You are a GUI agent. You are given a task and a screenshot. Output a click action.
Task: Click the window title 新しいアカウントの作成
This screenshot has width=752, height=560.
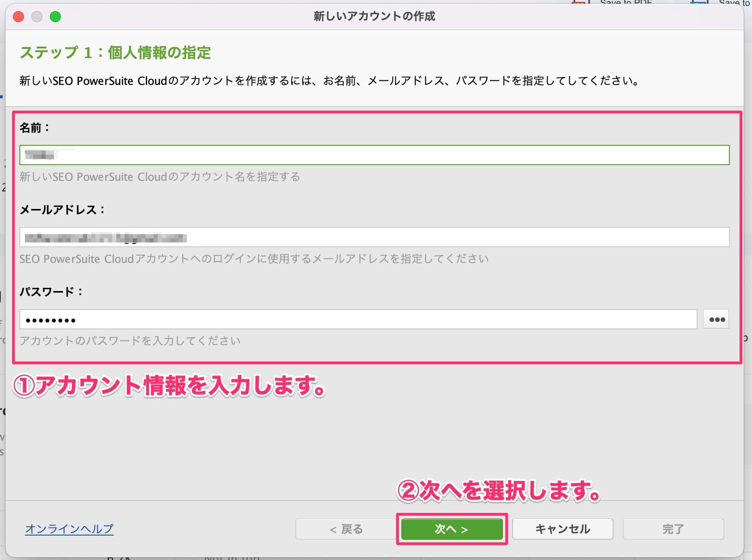374,17
